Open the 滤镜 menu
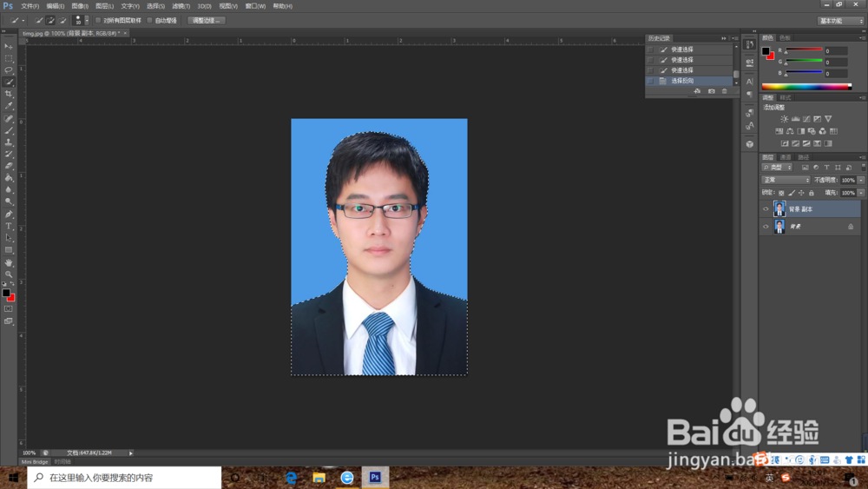 click(181, 6)
